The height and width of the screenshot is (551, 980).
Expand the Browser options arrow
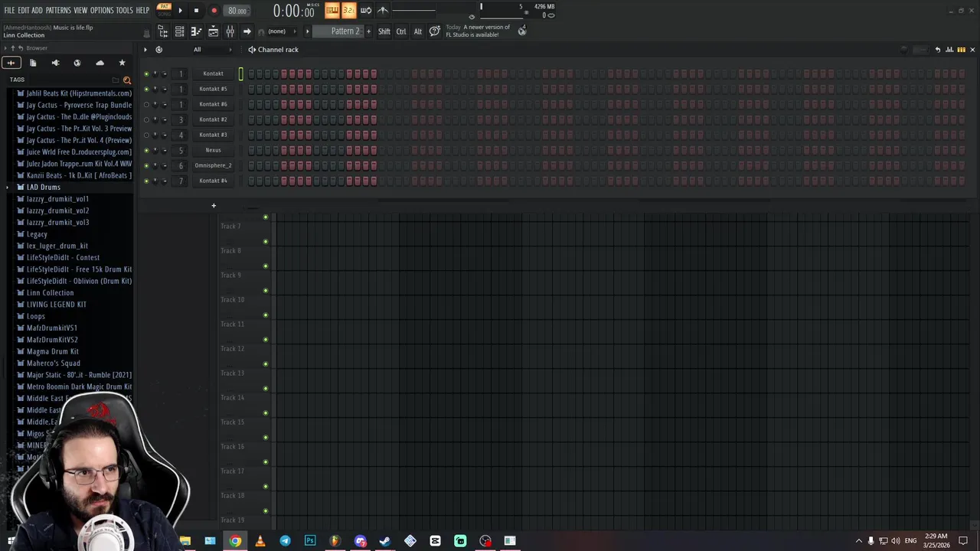click(5, 48)
